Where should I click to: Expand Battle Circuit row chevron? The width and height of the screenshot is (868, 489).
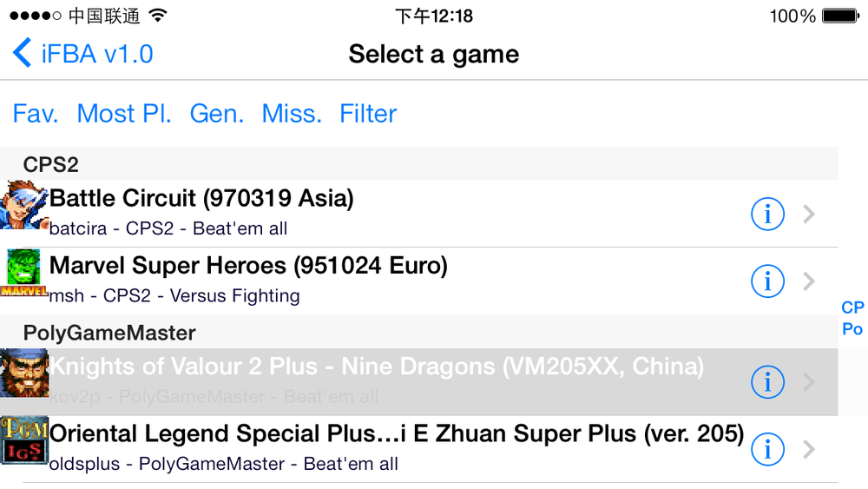[x=809, y=214]
